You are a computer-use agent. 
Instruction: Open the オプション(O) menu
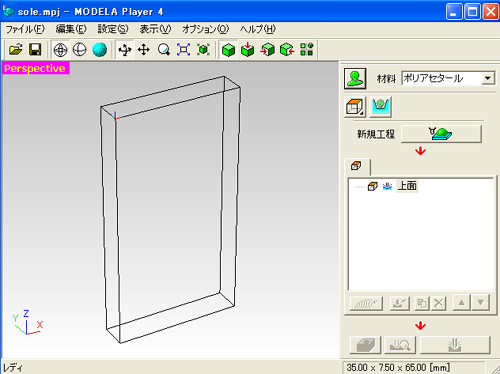[x=205, y=29]
